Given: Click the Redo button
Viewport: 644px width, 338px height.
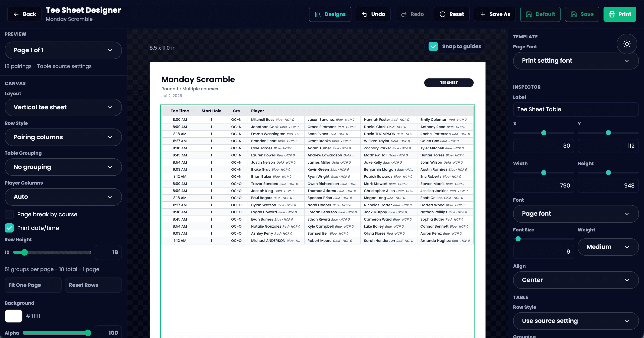Looking at the screenshot, I should click(x=412, y=14).
